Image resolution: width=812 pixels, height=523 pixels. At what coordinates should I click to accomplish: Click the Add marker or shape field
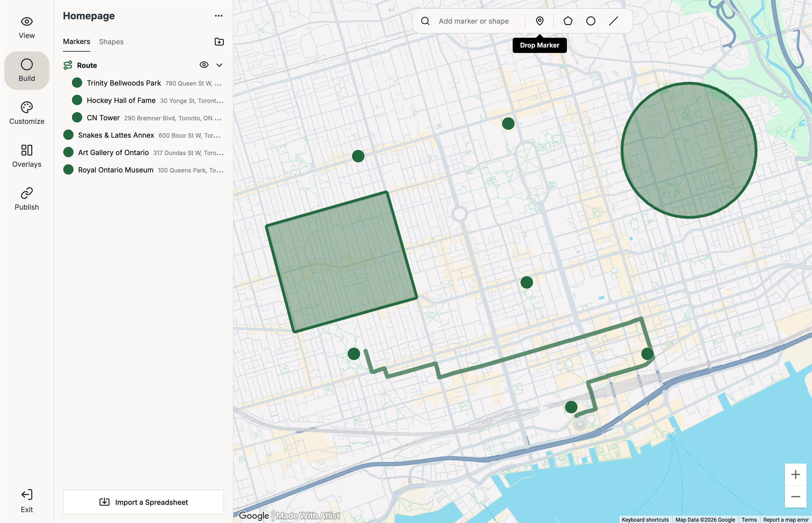pyautogui.click(x=474, y=21)
